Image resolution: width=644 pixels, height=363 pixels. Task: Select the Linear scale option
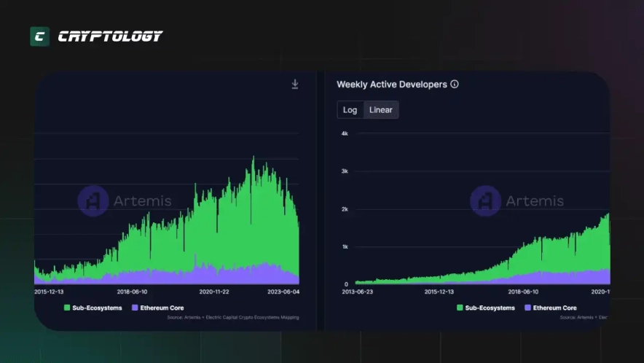(380, 110)
